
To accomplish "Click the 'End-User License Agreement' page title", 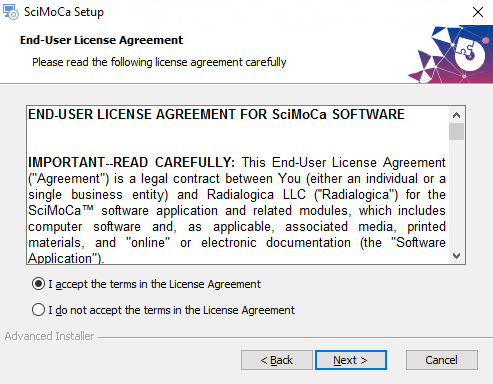I will [x=101, y=40].
